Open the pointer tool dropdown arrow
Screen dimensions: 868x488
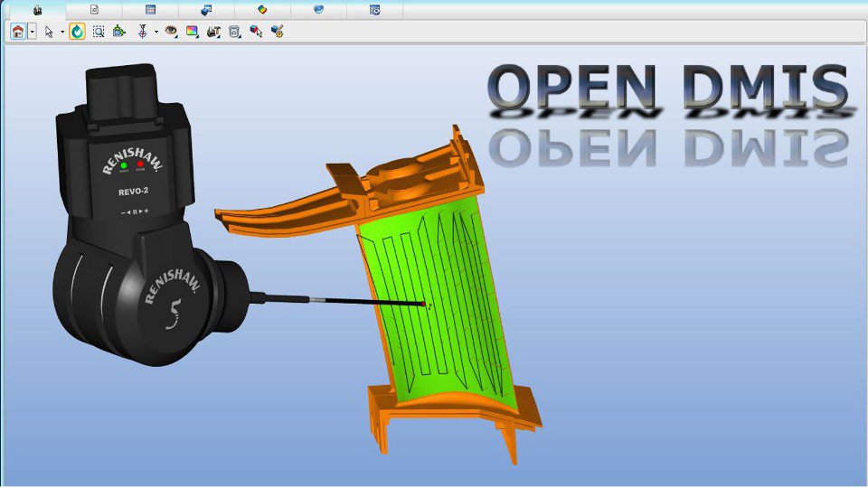pos(62,33)
